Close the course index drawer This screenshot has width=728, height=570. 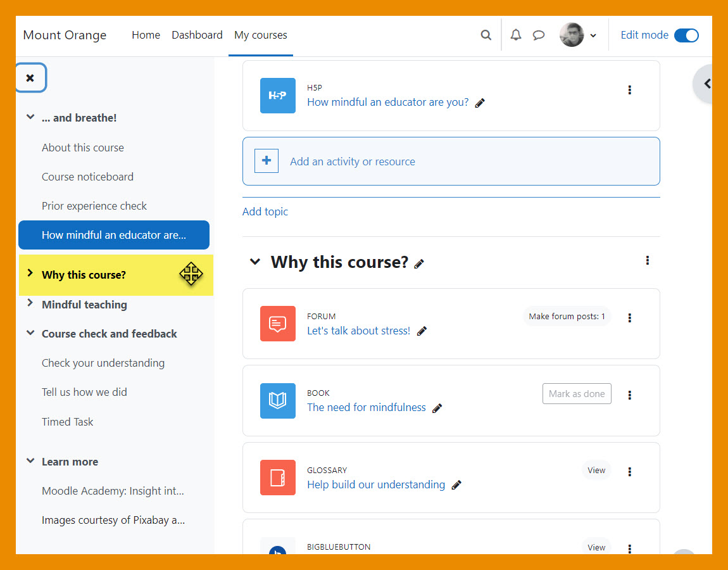pyautogui.click(x=30, y=78)
